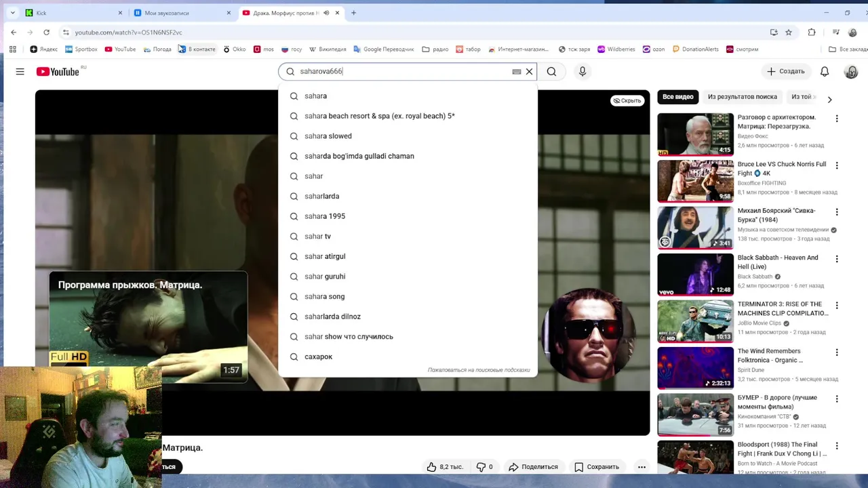Hide the end-screen cards with Скрыть
Image resolution: width=868 pixels, height=488 pixels.
pos(627,100)
